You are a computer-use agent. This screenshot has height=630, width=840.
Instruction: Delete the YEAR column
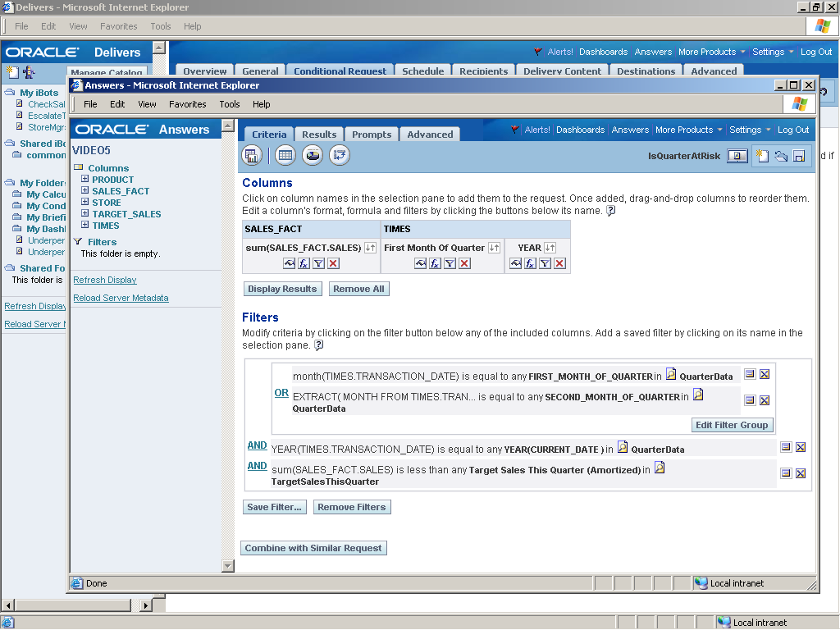pos(559,263)
